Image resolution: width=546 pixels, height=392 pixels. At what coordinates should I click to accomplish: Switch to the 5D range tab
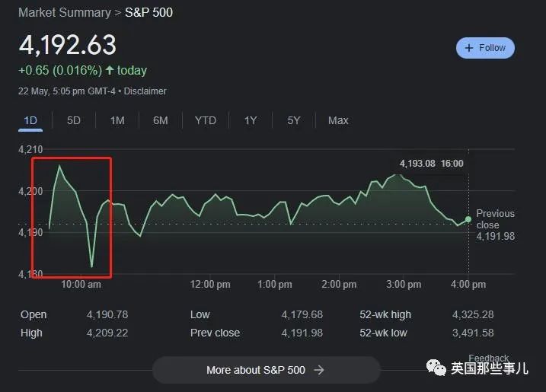tap(73, 120)
